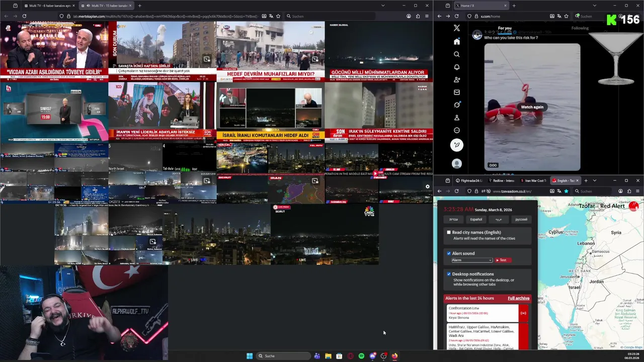Open the X logo in the sidebar
Viewport: 644px width, 362px height.
click(456, 29)
